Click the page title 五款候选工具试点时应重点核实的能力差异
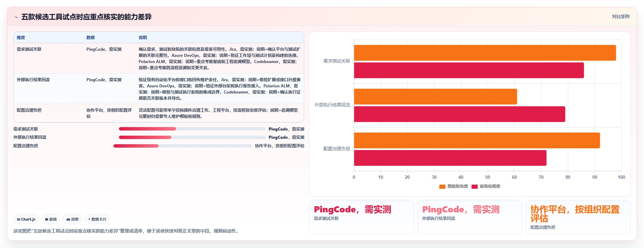This screenshot has width=644, height=248. click(86, 17)
